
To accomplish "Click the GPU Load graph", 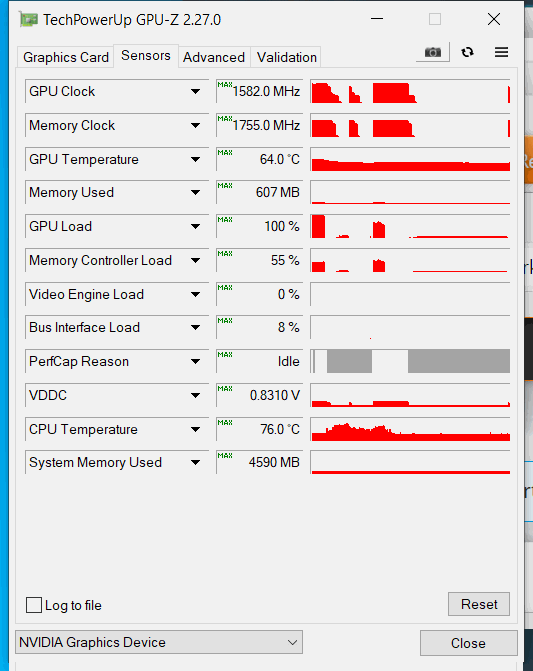I will [x=410, y=226].
